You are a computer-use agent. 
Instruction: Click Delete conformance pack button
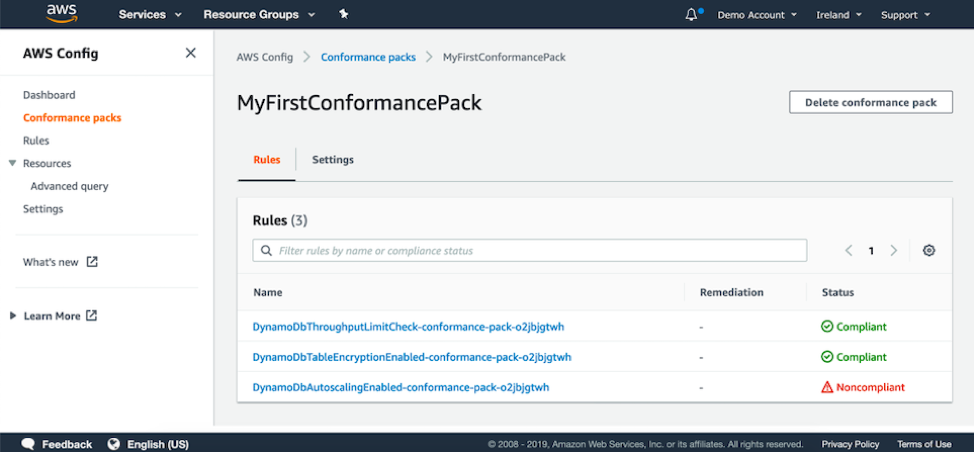pyautogui.click(x=871, y=102)
